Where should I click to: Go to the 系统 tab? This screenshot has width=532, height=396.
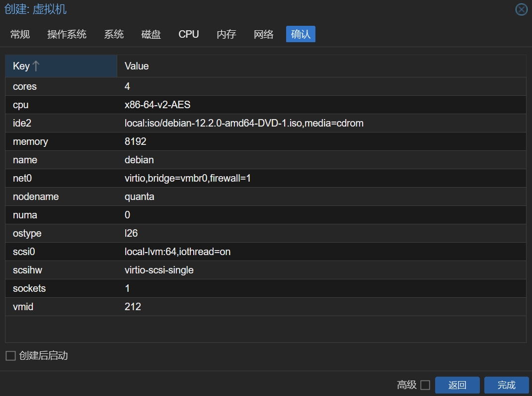point(114,34)
